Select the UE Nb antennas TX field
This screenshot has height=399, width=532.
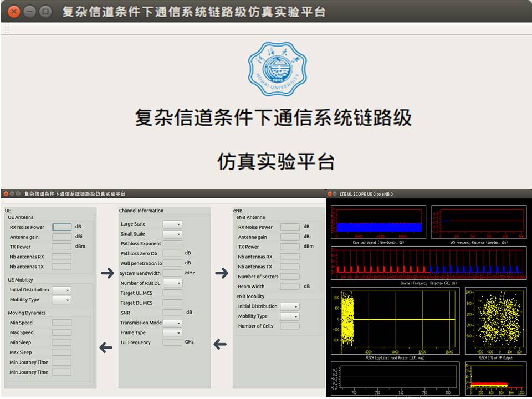coord(62,267)
